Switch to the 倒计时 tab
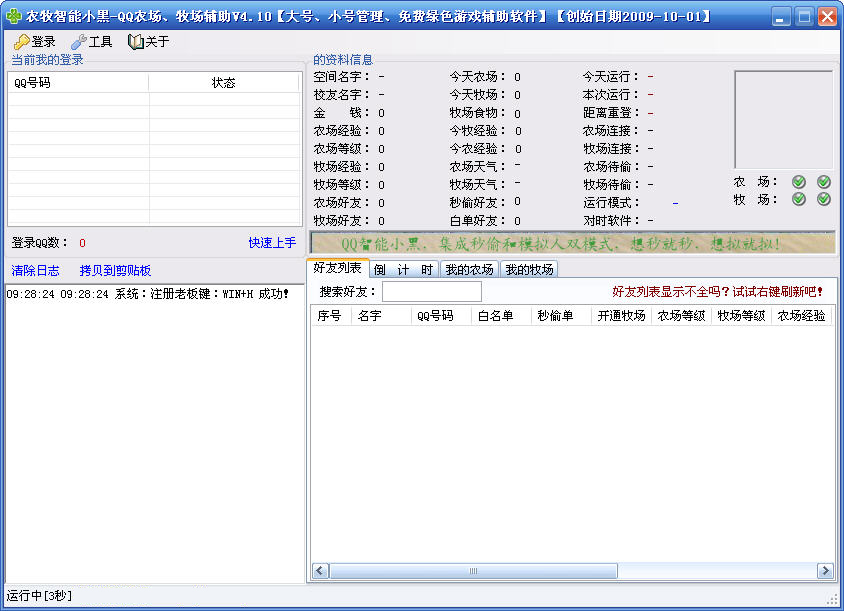Viewport: 844px width, 611px height. coord(404,269)
